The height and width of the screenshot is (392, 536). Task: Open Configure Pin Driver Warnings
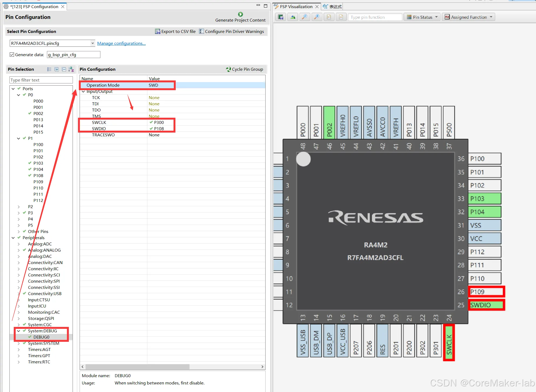tap(231, 31)
